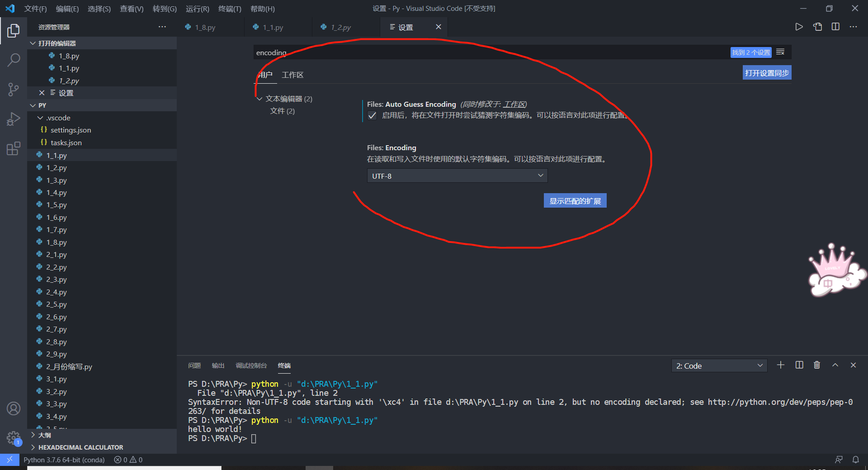Switch to 输出 panel tab

(x=218, y=366)
